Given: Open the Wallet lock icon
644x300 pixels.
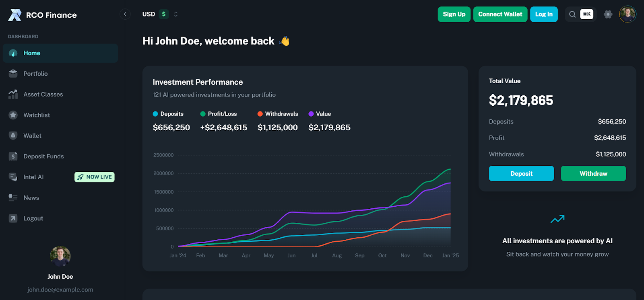Looking at the screenshot, I should pos(13,136).
